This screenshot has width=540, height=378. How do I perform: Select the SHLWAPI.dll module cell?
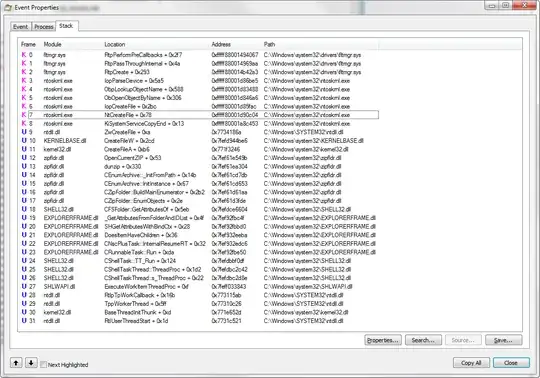(59, 286)
